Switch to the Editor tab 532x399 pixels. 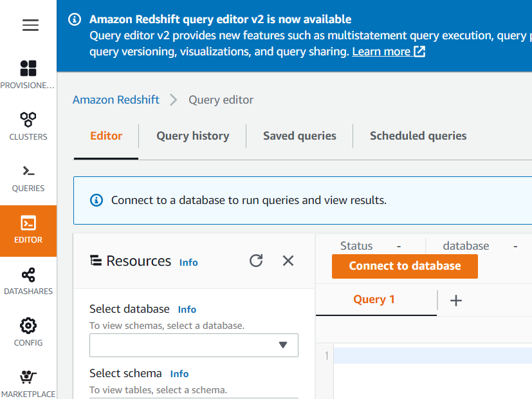coord(106,136)
